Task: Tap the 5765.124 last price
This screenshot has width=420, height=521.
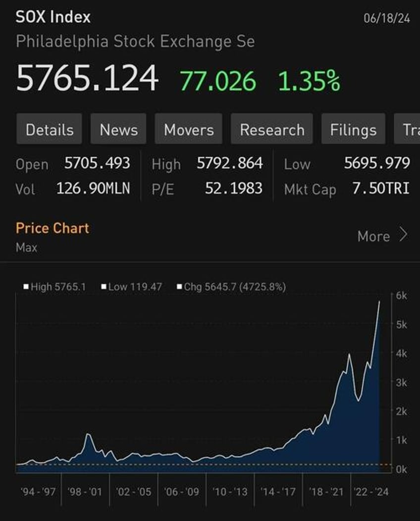Action: point(87,78)
